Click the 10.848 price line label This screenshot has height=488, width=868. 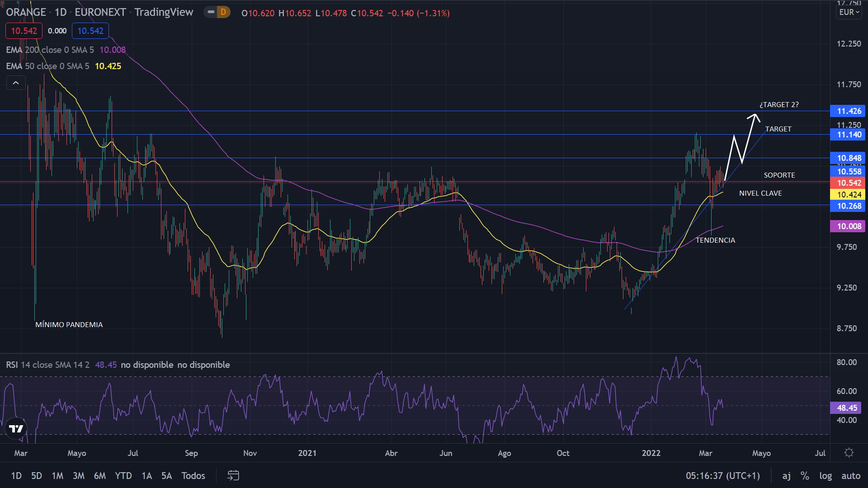tap(848, 158)
